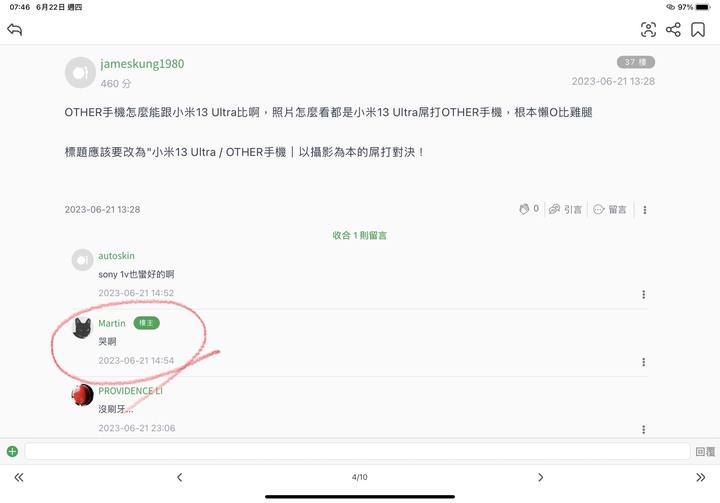Select the timestamp 2023-06-21 14:54
Image resolution: width=720 pixels, height=503 pixels.
(x=136, y=361)
